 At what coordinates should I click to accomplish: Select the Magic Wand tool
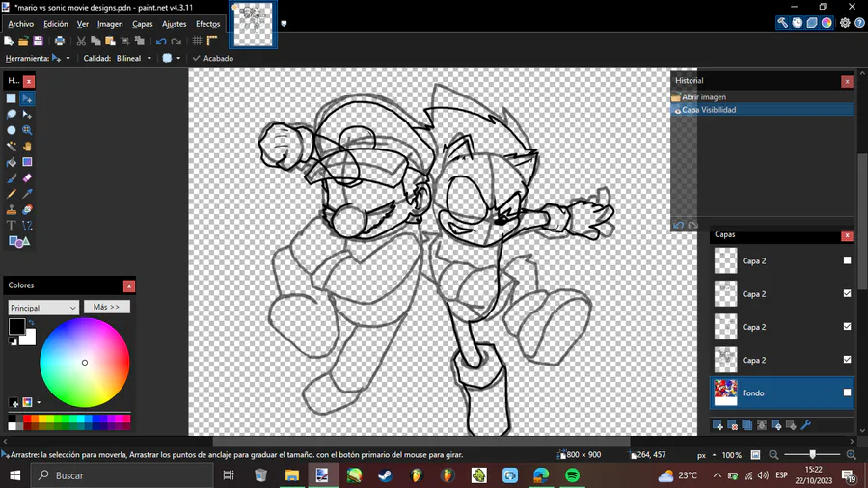tap(11, 147)
